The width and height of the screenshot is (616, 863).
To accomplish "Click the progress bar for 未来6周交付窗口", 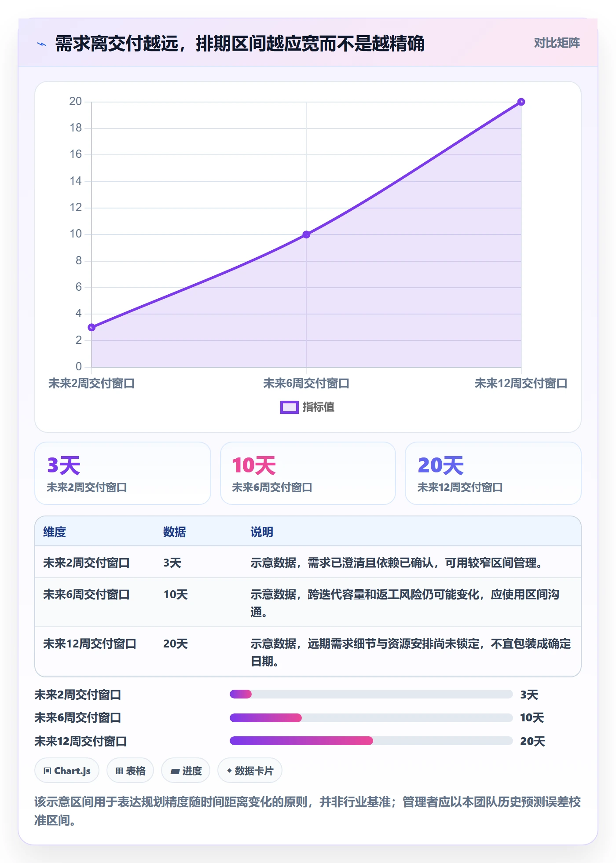I will [x=371, y=718].
